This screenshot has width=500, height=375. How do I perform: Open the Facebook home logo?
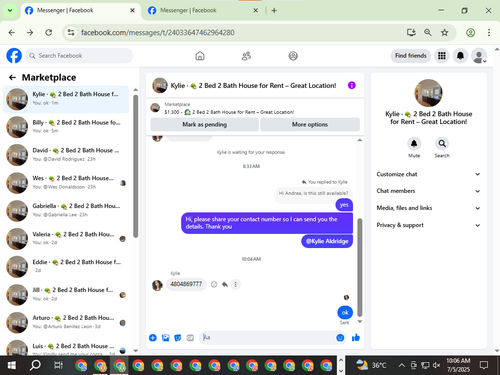[14, 56]
